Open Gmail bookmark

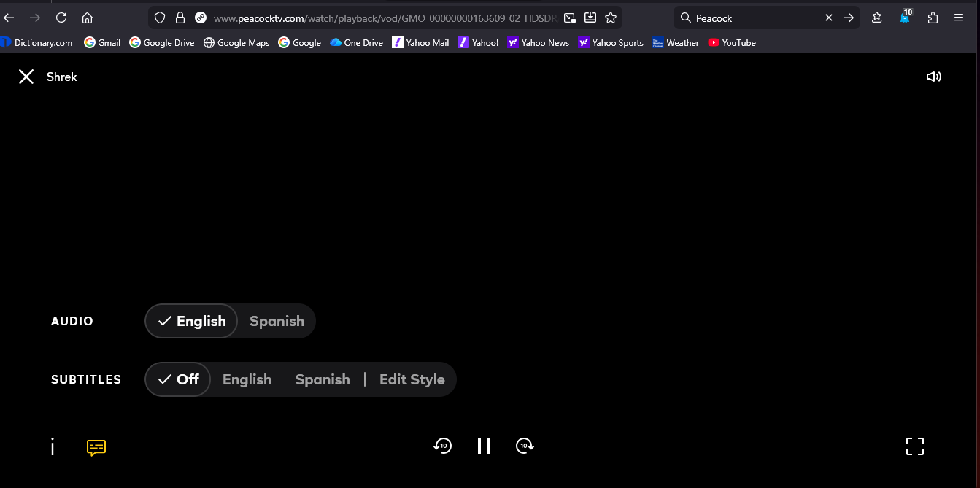[x=102, y=43]
